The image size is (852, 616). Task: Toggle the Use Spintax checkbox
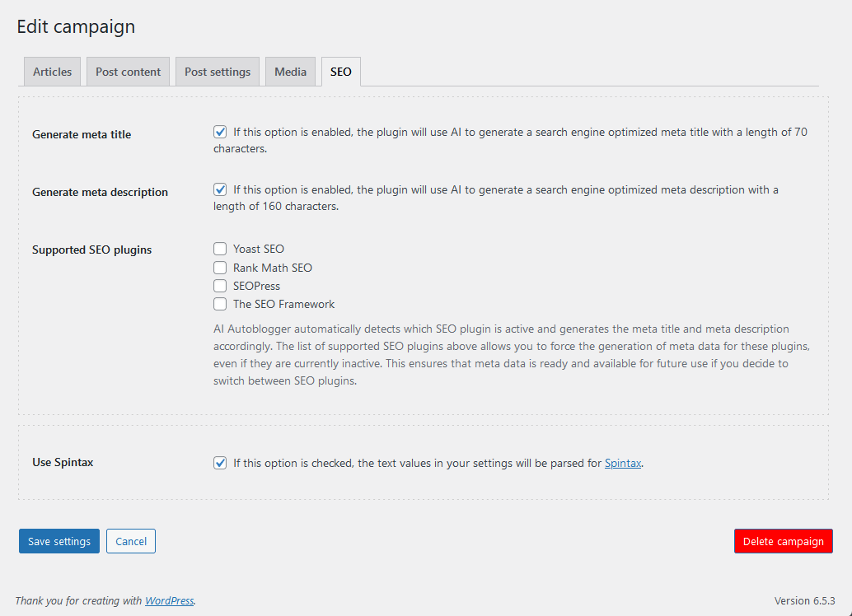click(x=220, y=463)
